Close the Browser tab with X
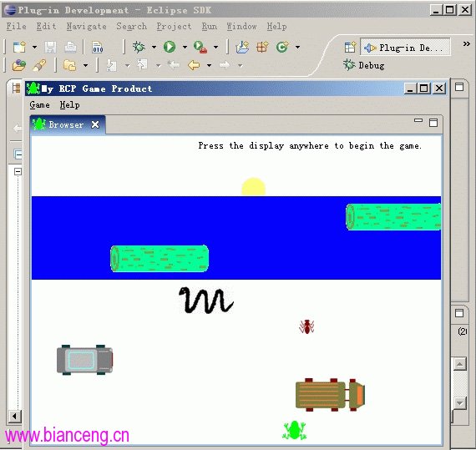Viewport: 476px width, 450px height. pos(95,124)
